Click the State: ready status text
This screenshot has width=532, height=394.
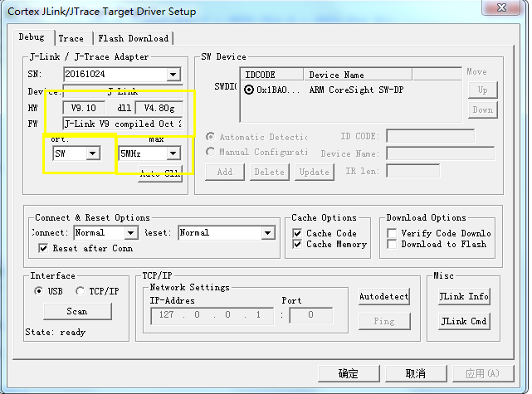56,332
